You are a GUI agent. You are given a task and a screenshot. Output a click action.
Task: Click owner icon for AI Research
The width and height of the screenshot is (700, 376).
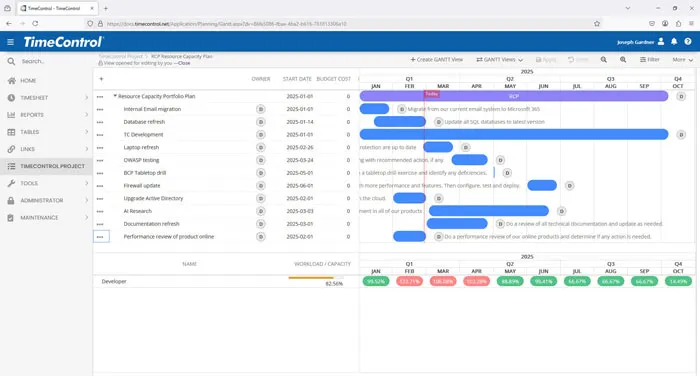point(261,211)
